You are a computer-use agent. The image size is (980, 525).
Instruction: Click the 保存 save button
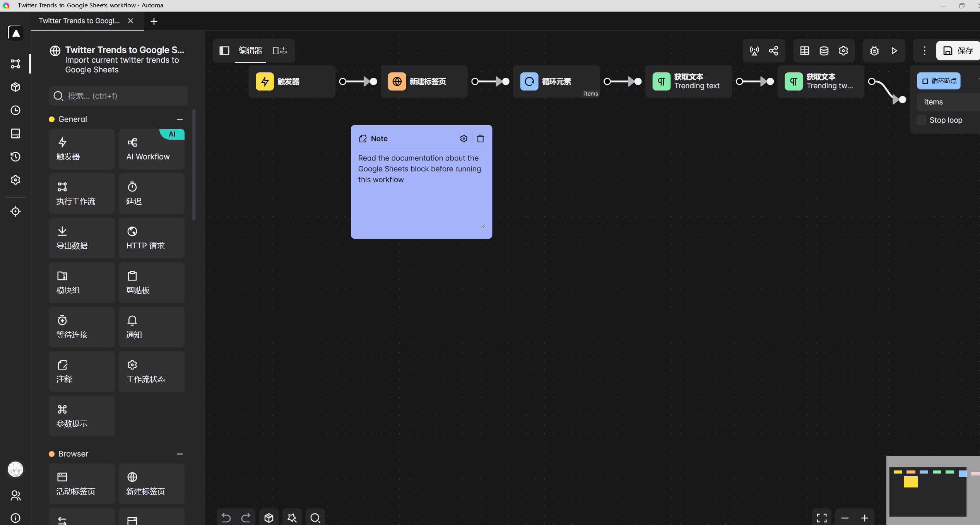tap(958, 51)
